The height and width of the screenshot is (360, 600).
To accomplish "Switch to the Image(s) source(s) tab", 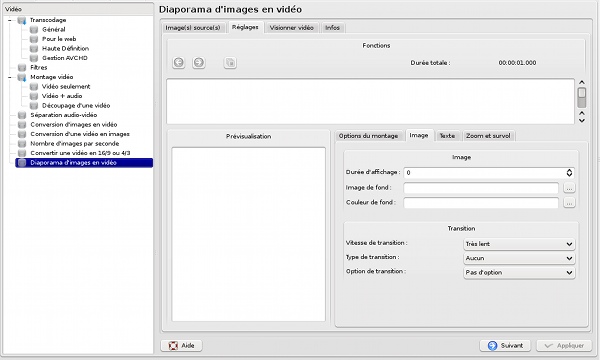I will [193, 28].
